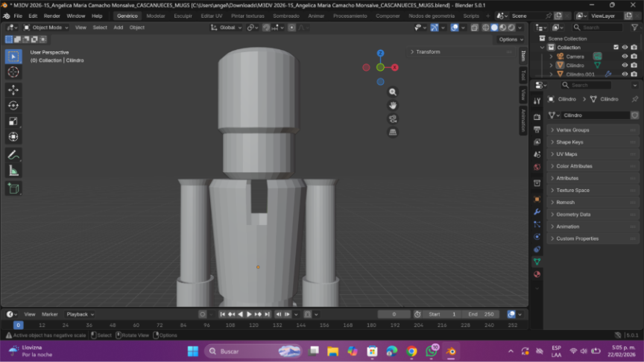This screenshot has height=362, width=644.
Task: Open the Render properties tab icon
Action: pos(537,117)
